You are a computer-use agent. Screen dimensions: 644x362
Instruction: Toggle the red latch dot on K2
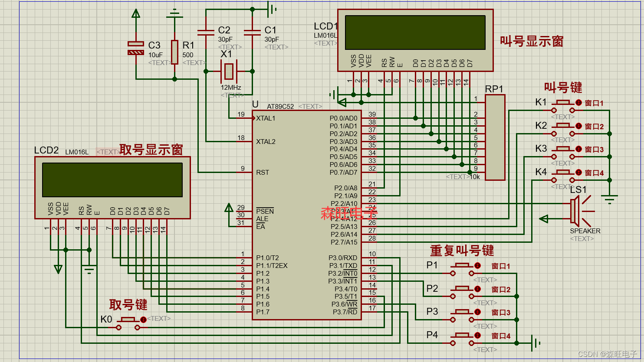[578, 126]
